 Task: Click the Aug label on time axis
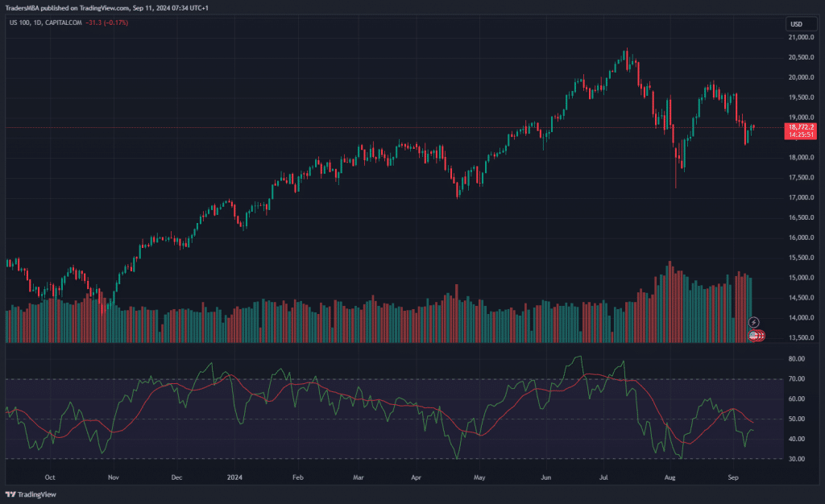(670, 477)
